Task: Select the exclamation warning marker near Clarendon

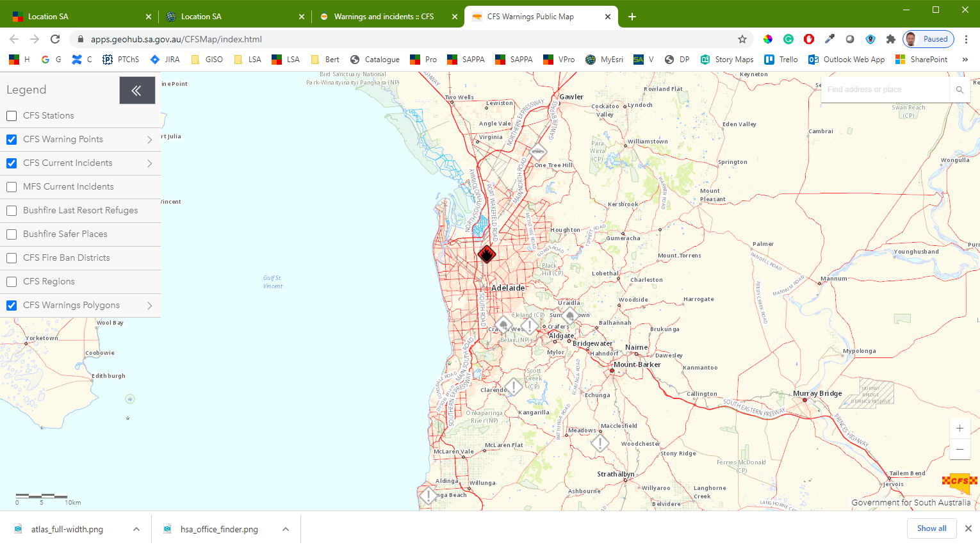Action: pyautogui.click(x=512, y=388)
